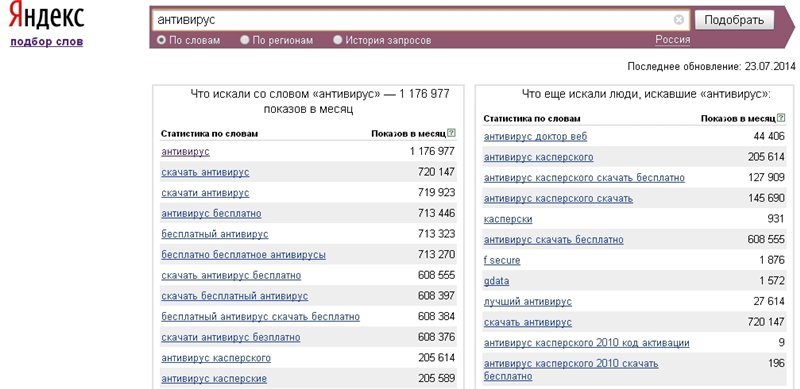The image size is (800, 389).
Task: Open help icon beside left 'Показов в месяц'
Action: (451, 133)
